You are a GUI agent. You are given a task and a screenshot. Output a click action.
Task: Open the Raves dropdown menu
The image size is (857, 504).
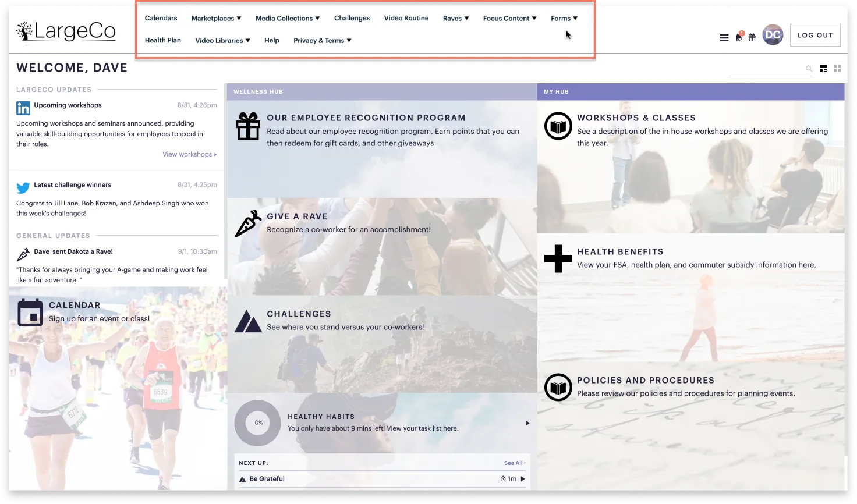tap(456, 19)
